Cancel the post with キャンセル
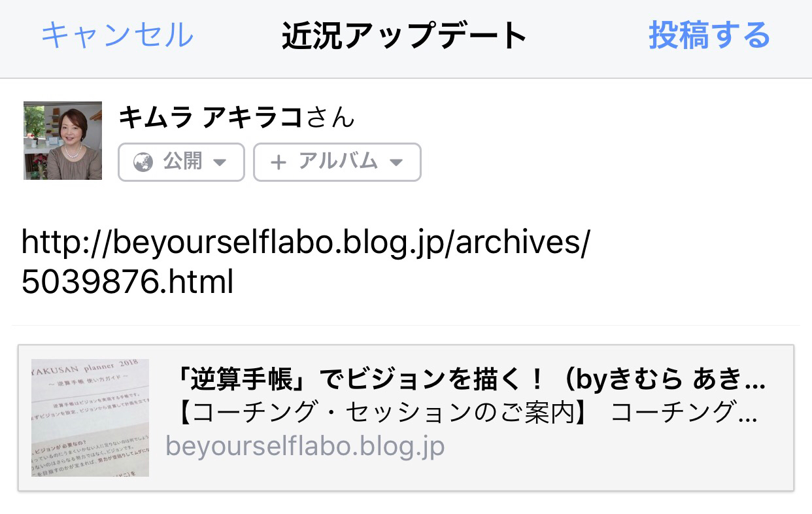812x514 pixels. coord(117,35)
